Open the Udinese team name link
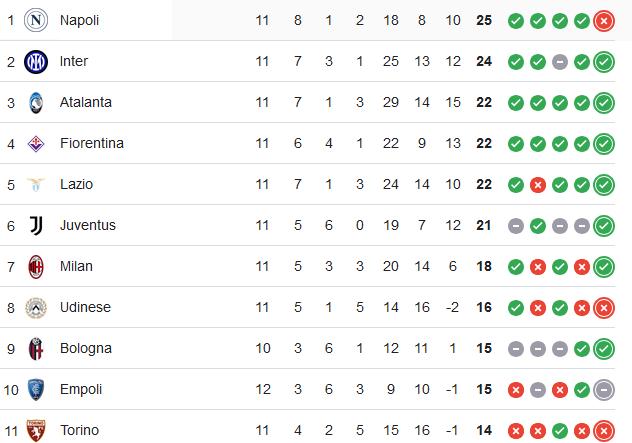632x443 pixels. (x=85, y=307)
